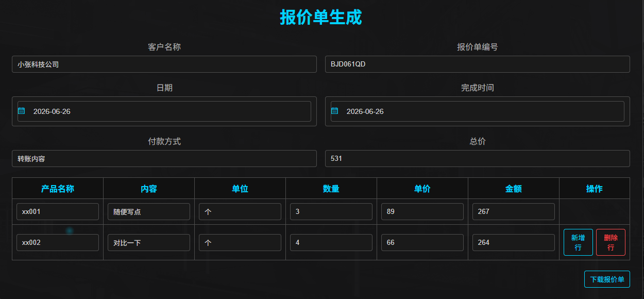
Task: Edit unit price cell 89
Action: (x=422, y=211)
